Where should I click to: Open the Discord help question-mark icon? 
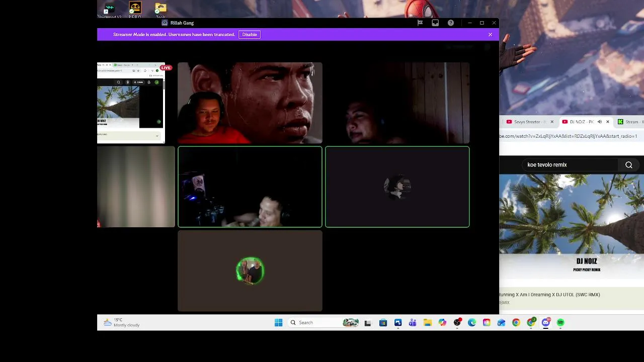(x=451, y=23)
